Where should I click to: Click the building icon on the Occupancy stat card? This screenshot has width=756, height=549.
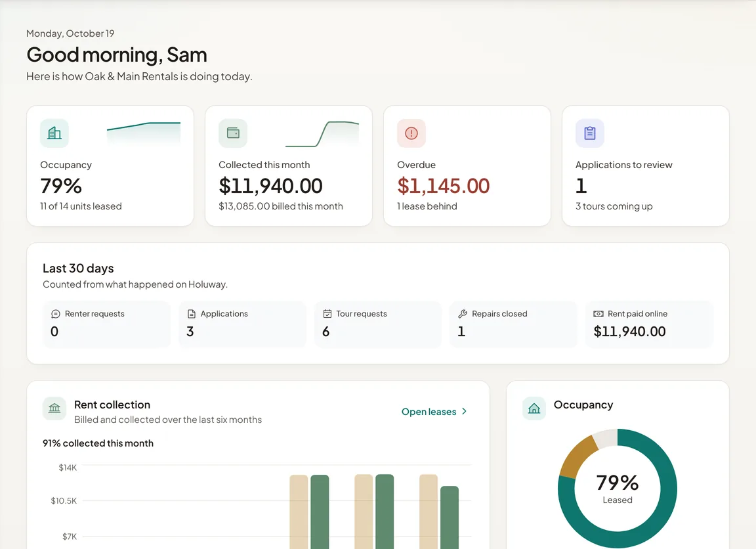tap(54, 133)
